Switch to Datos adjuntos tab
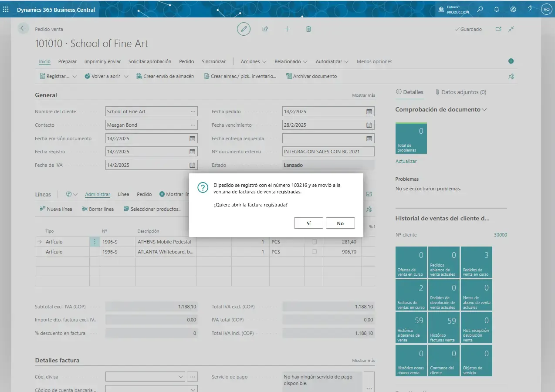555x392 pixels. click(460, 92)
